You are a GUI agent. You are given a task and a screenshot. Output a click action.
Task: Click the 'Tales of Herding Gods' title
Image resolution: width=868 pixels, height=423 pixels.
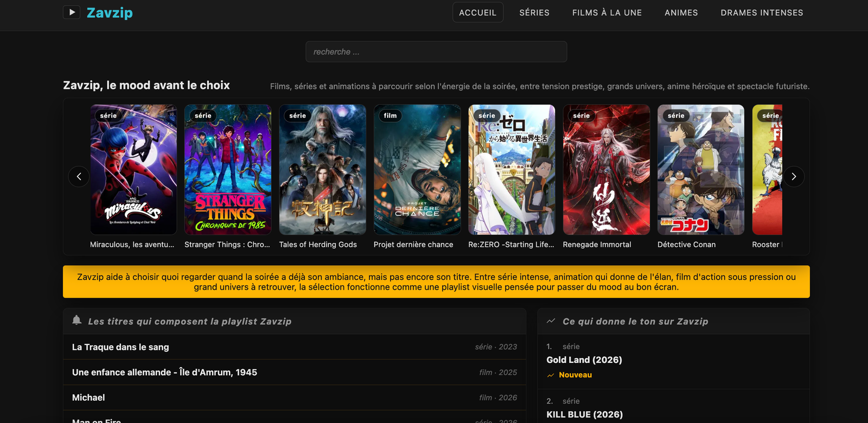pyautogui.click(x=318, y=245)
